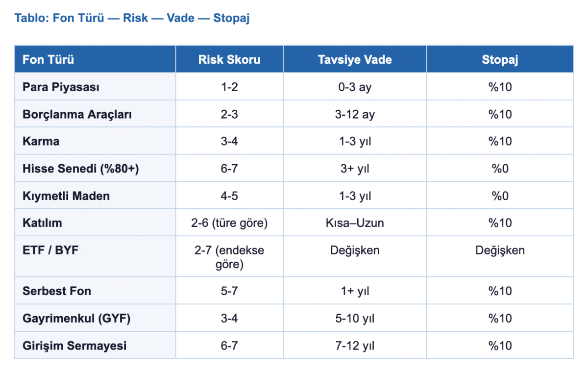The image size is (588, 374).
Task: Click the 'Girişim Sermayesi' row label
Action: (74, 346)
